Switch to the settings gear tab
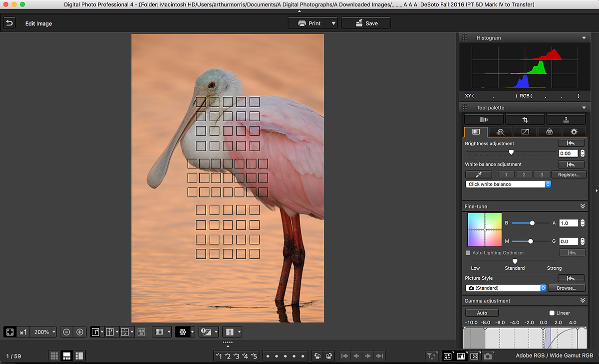Image resolution: width=599 pixels, height=364 pixels. coord(574,132)
